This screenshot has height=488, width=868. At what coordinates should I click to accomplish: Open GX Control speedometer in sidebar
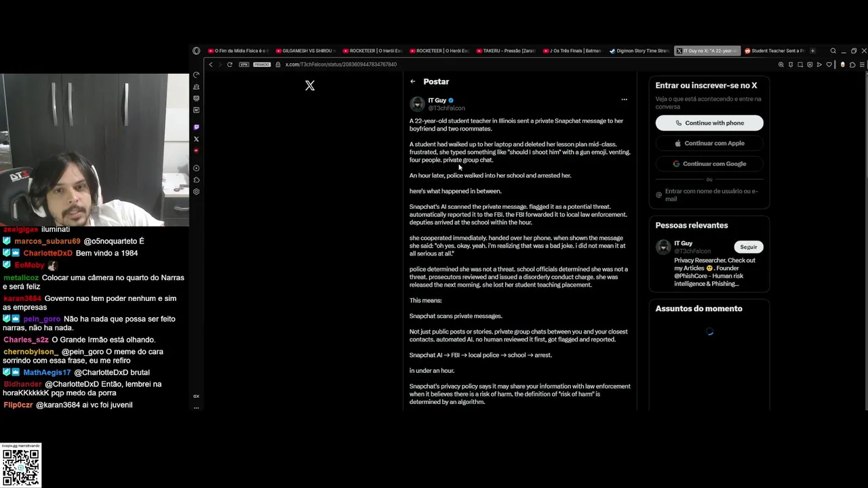click(x=196, y=75)
